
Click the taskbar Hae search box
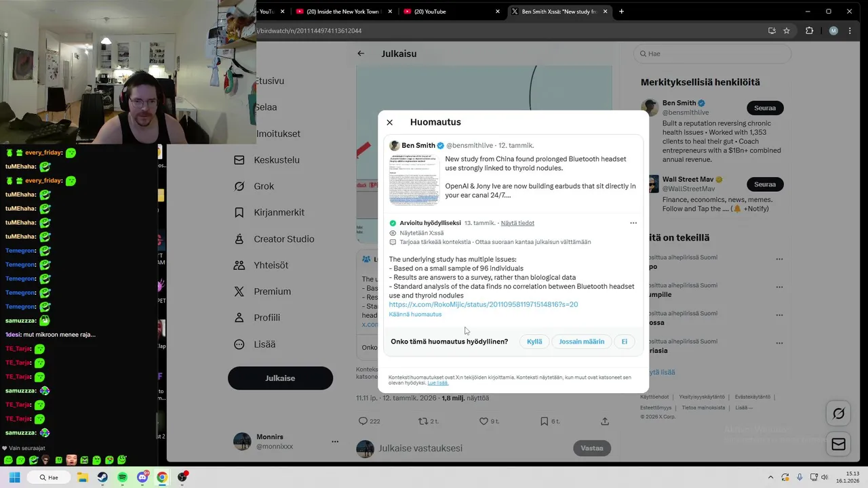pos(49,477)
